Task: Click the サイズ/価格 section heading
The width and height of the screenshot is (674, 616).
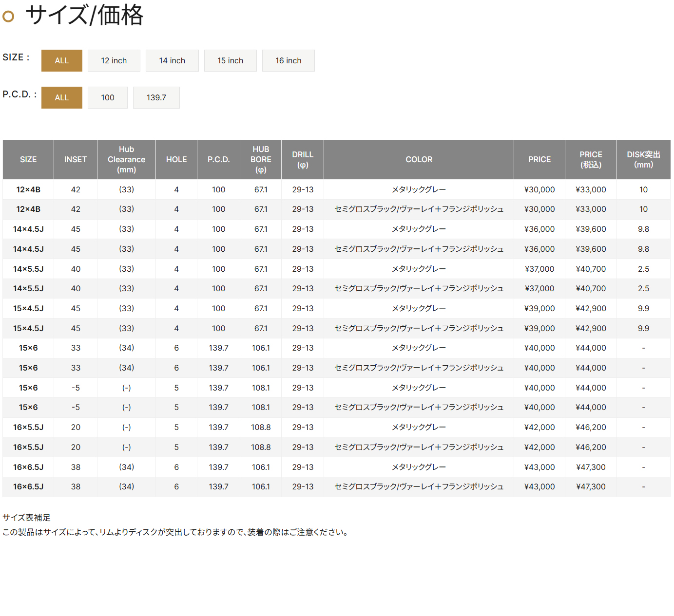Action: [x=84, y=16]
